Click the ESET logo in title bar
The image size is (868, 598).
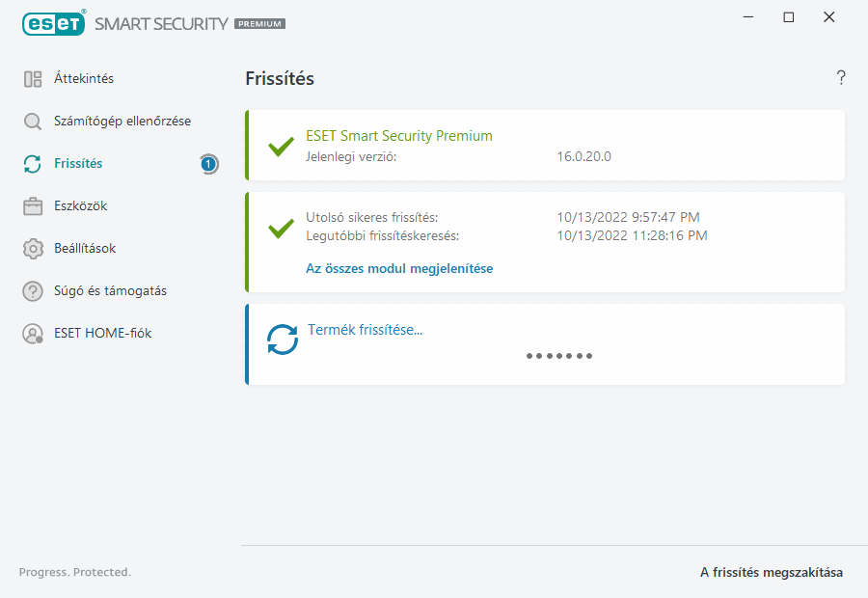[x=54, y=22]
